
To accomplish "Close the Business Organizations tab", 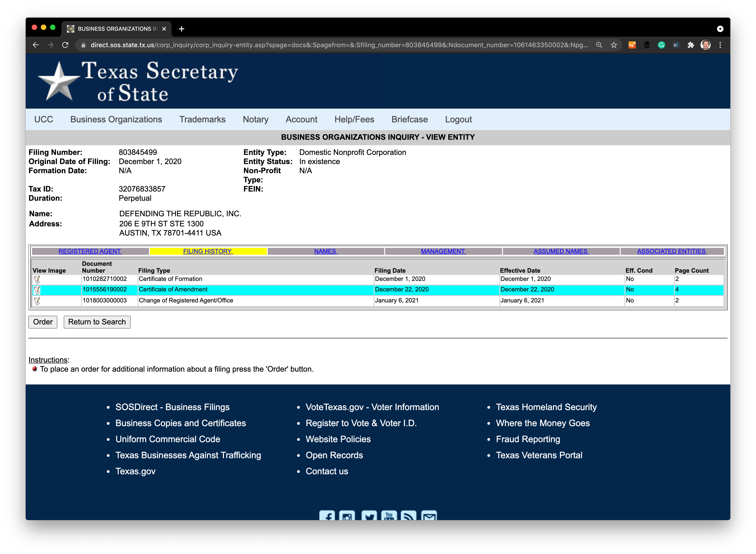I will click(x=164, y=29).
